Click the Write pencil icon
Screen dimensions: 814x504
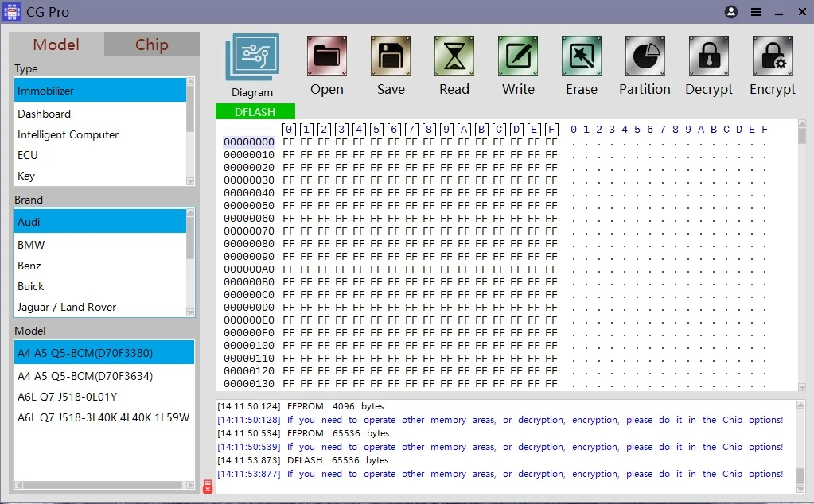pyautogui.click(x=518, y=56)
